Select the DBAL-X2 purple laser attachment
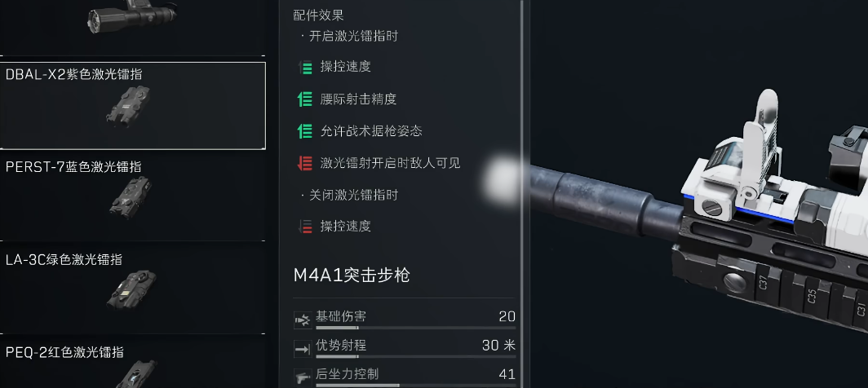 pyautogui.click(x=133, y=105)
